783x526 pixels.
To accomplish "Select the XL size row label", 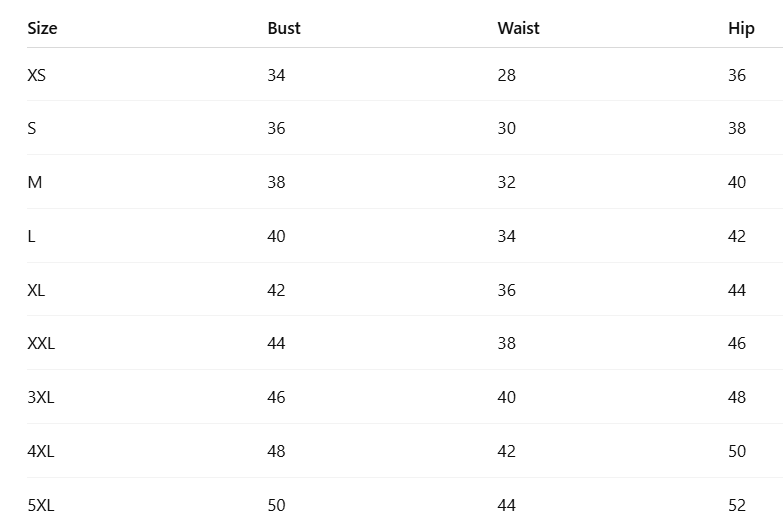I will 36,290.
